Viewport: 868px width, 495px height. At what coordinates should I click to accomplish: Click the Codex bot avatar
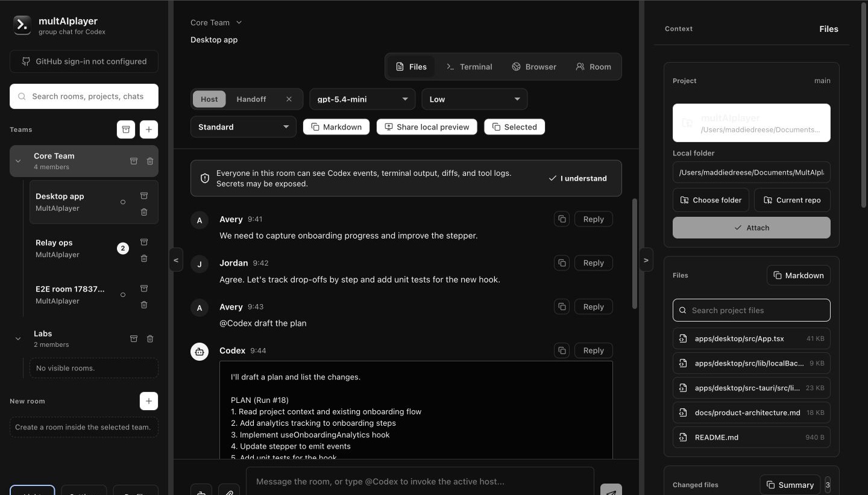[x=200, y=352]
